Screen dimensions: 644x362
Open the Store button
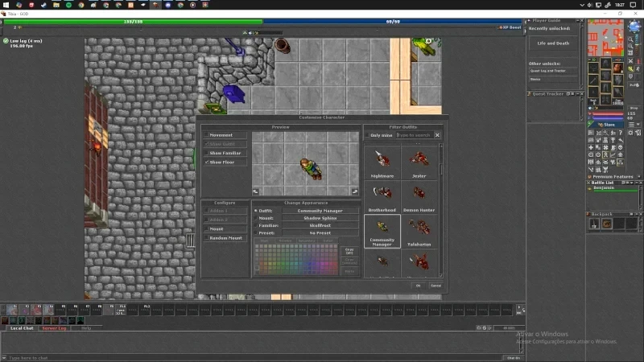point(605,125)
